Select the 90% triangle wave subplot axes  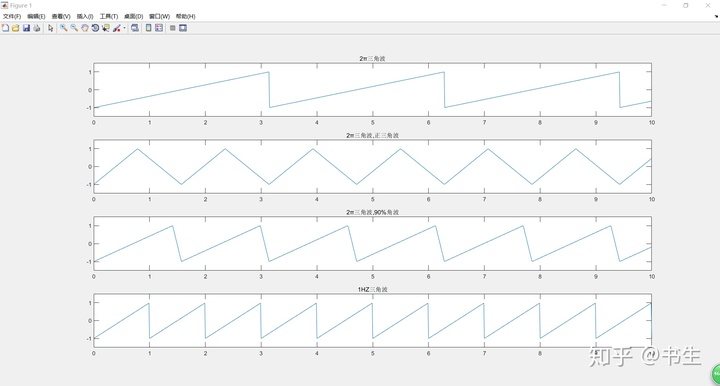tap(372, 244)
